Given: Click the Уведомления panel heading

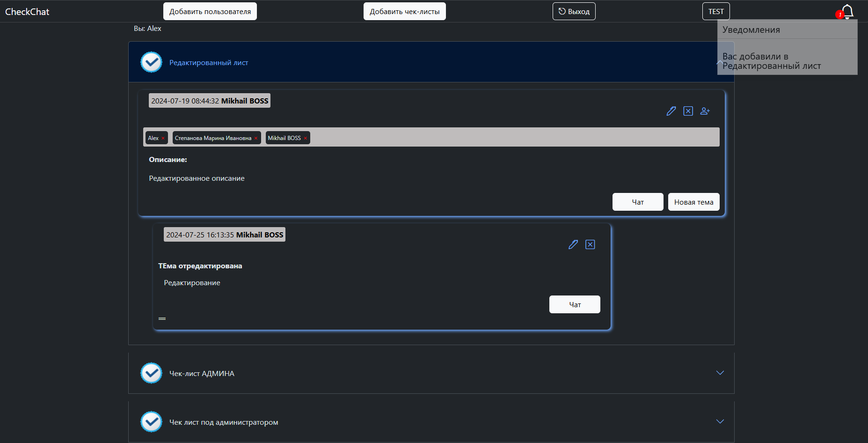Looking at the screenshot, I should click(x=751, y=30).
